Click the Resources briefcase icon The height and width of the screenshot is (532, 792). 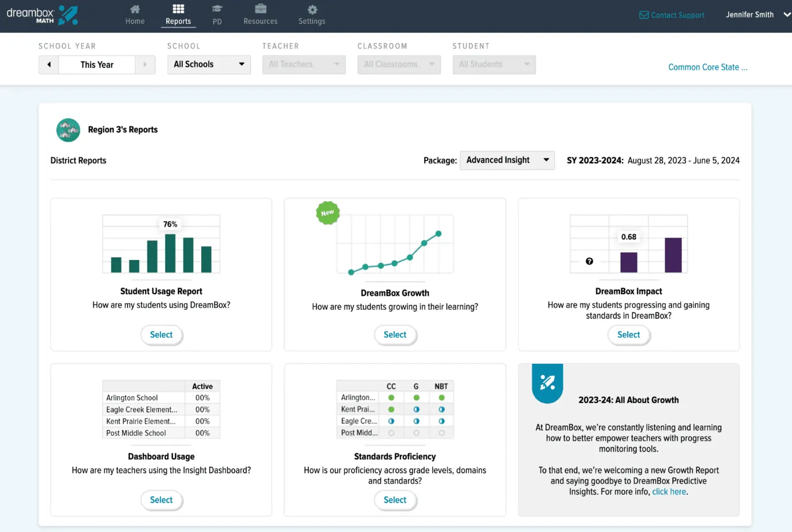260,9
